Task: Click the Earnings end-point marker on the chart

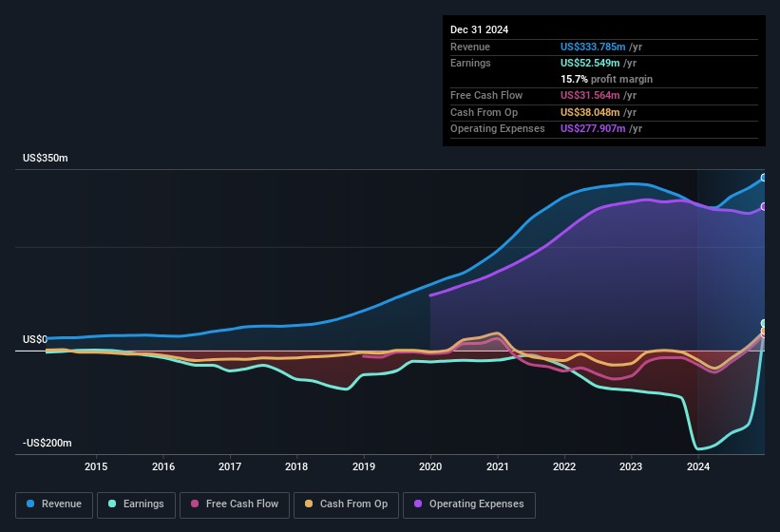Action: pyautogui.click(x=764, y=324)
